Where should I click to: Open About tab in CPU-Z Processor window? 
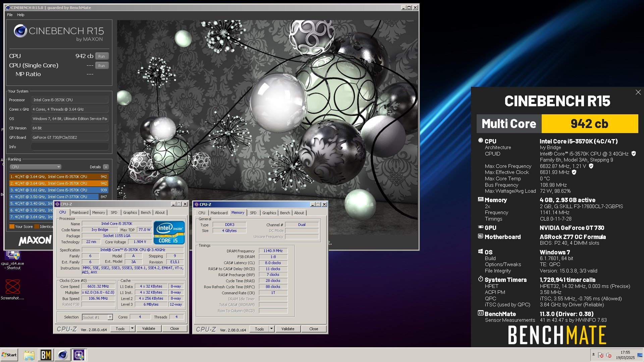160,213
